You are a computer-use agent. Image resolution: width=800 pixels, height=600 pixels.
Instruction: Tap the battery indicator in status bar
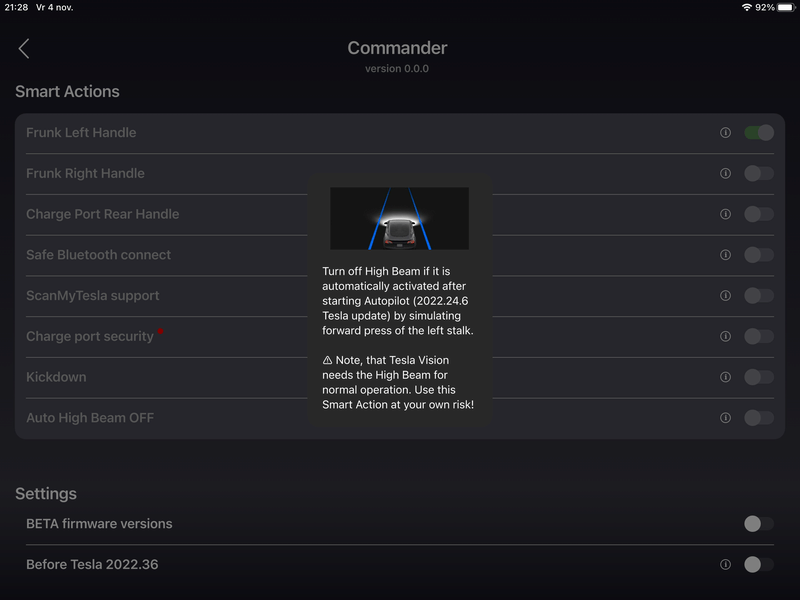tap(784, 7)
